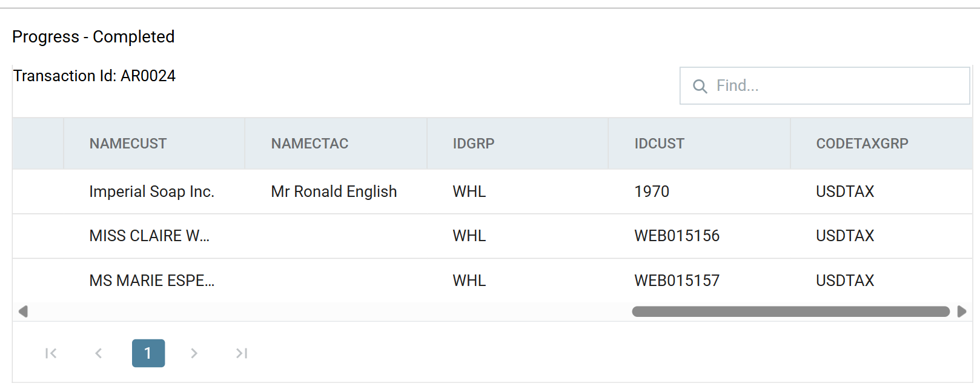The width and height of the screenshot is (980, 389).
Task: Click the horizontal scrollbar right arrow
Action: pos(961,311)
